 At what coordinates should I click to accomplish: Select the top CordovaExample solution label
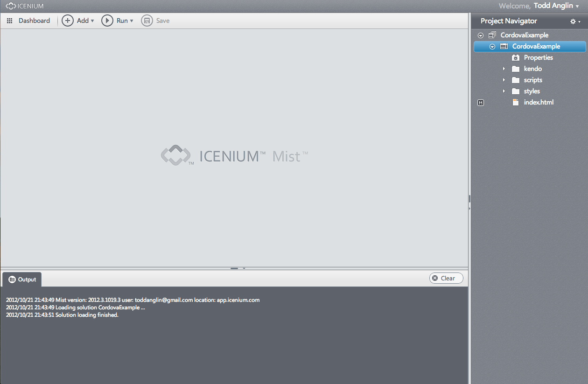[x=525, y=35]
